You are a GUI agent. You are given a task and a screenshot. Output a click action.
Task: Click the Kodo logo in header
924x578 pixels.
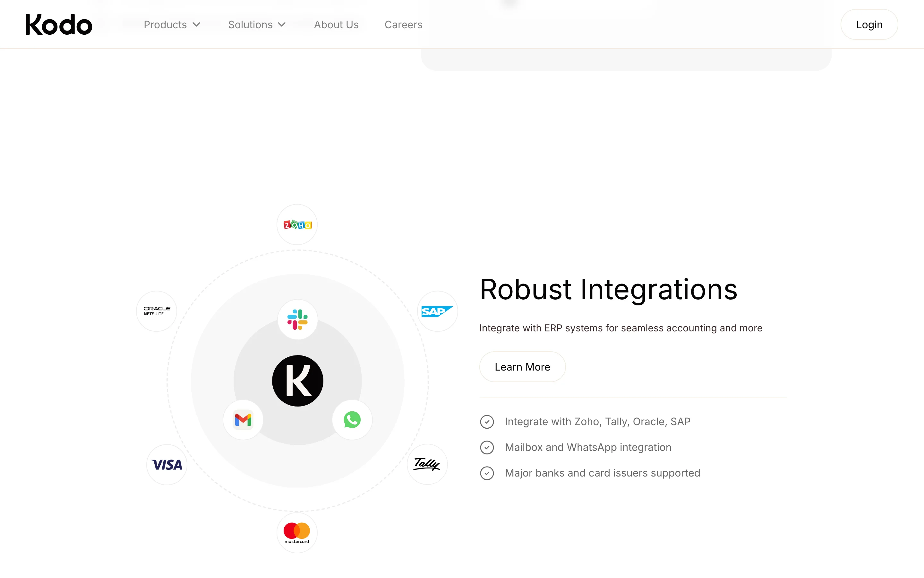pyautogui.click(x=59, y=24)
